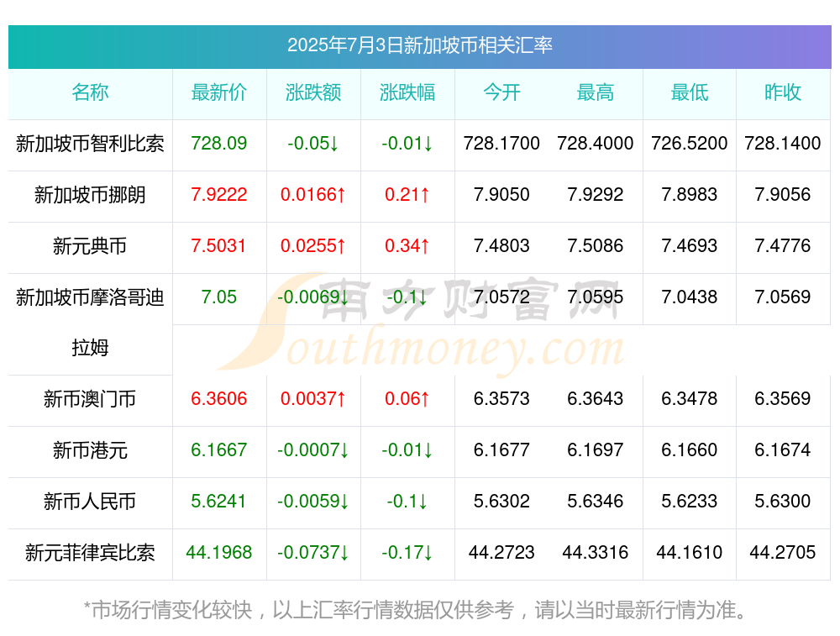Viewport: 840px width, 636px height.
Task: Click the high value 728.4000
Action: [596, 144]
